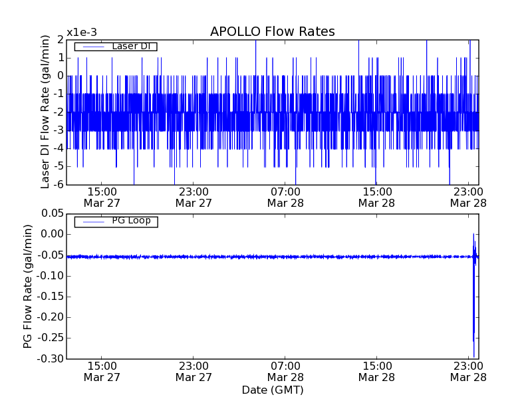Click the Laser DI Flow Rate y-axis label
This screenshot has height=399, width=532.
click(45, 112)
